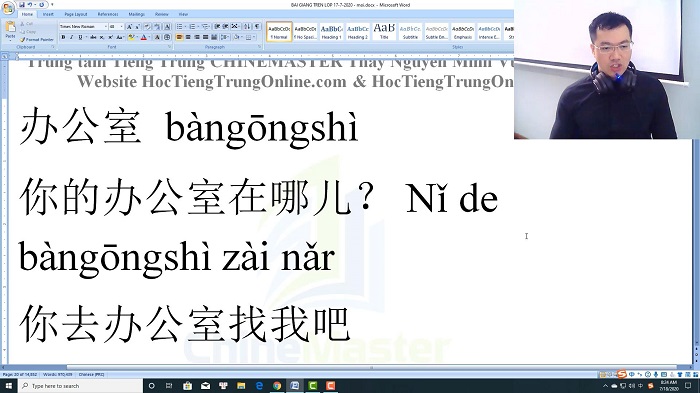Toggle Italic formatting
Viewport: 700px width, 393px height.
pos(71,38)
